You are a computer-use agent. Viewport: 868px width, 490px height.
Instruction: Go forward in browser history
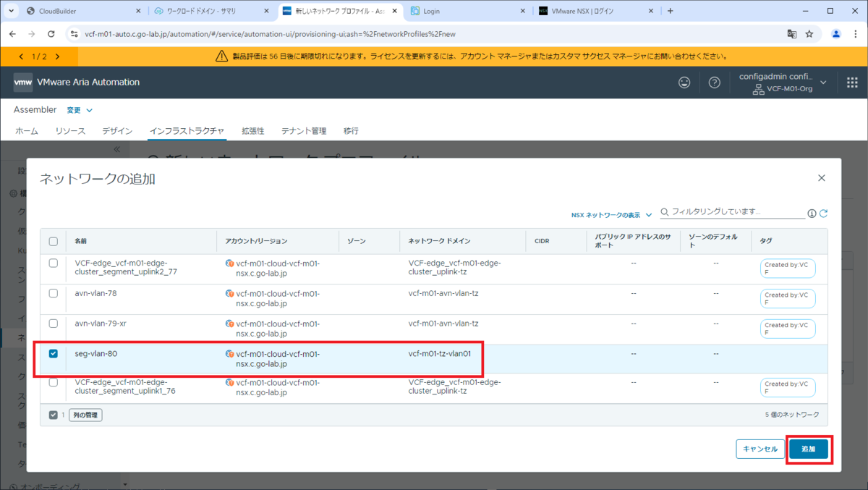click(x=31, y=34)
